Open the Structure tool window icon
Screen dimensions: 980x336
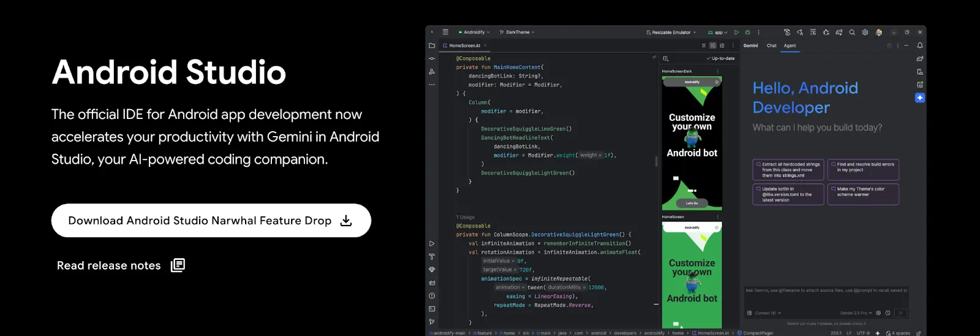(x=432, y=71)
